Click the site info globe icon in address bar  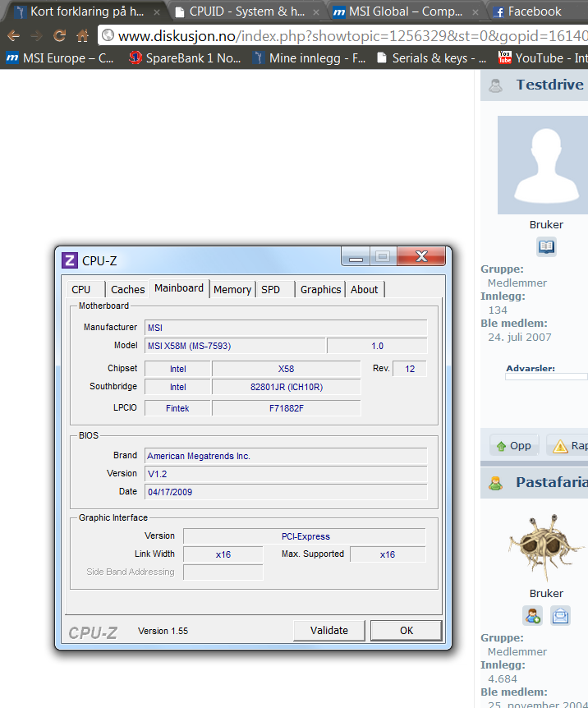[108, 34]
